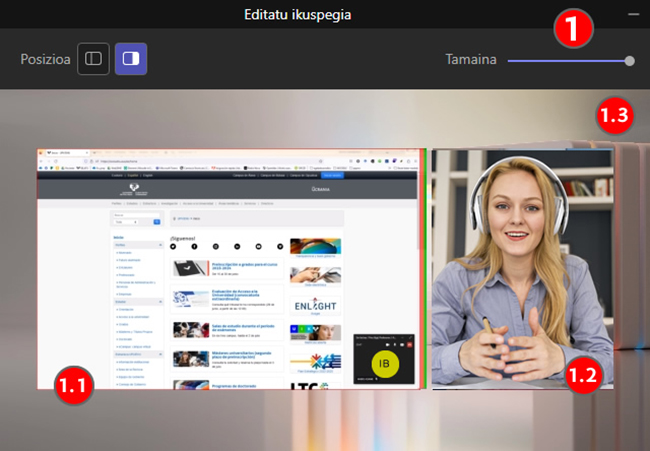Viewport: 650px width, 451px height.
Task: Click the red marker labeled 1.1
Action: (73, 381)
